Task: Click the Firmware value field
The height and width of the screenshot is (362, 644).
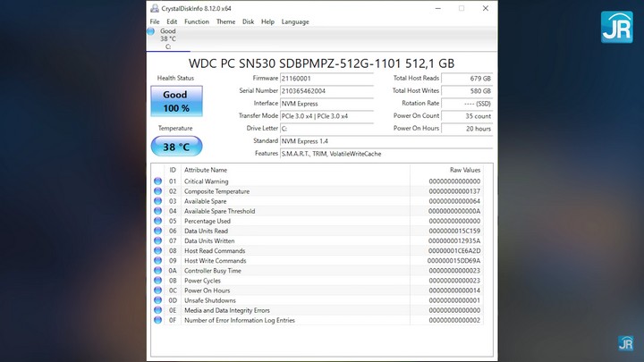Action: point(326,78)
